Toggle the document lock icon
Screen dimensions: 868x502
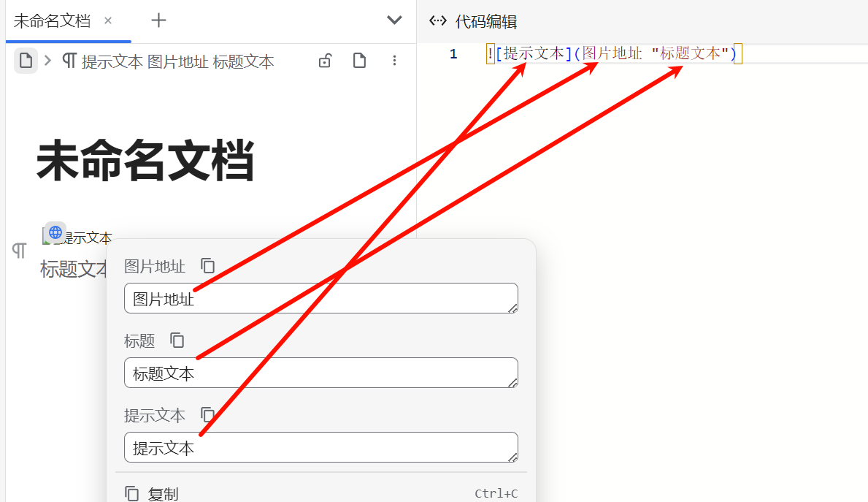325,61
